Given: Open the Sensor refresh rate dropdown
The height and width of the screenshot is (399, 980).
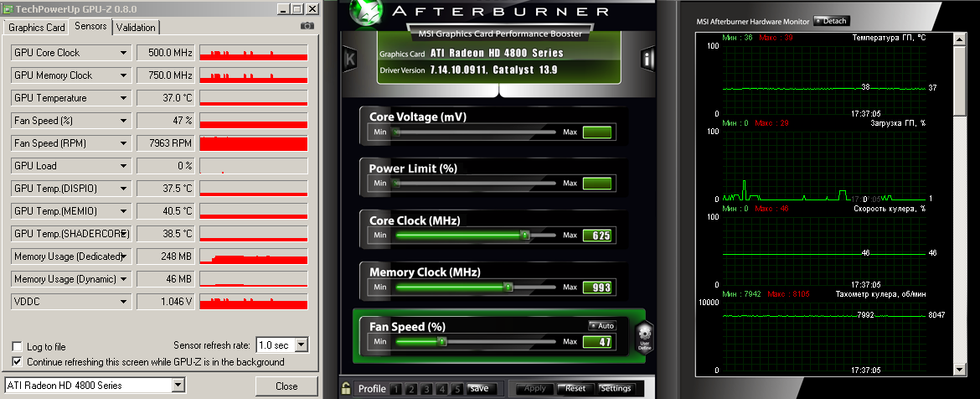Looking at the screenshot, I should pyautogui.click(x=302, y=345).
